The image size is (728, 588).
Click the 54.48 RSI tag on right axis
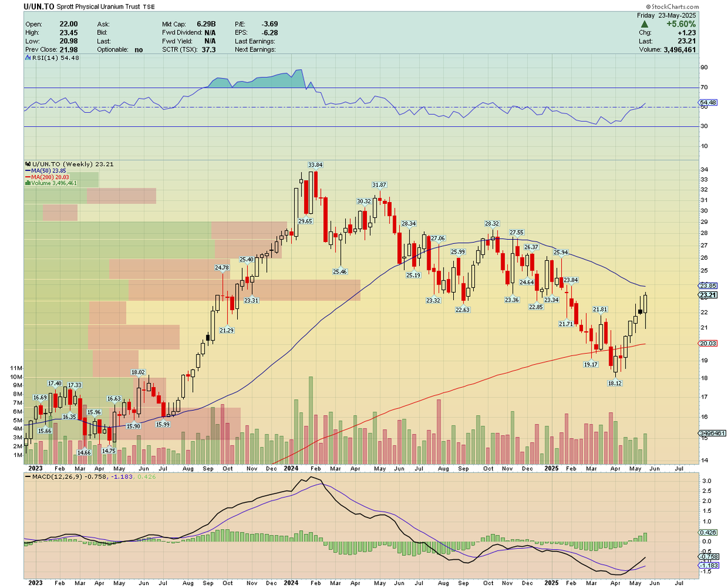click(x=708, y=103)
